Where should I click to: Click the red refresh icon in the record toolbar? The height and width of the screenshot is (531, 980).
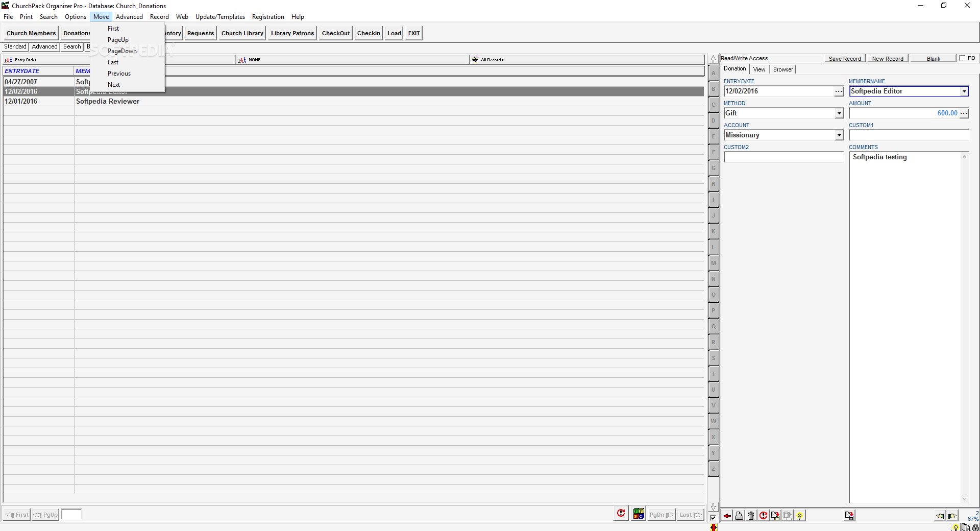[x=763, y=516]
